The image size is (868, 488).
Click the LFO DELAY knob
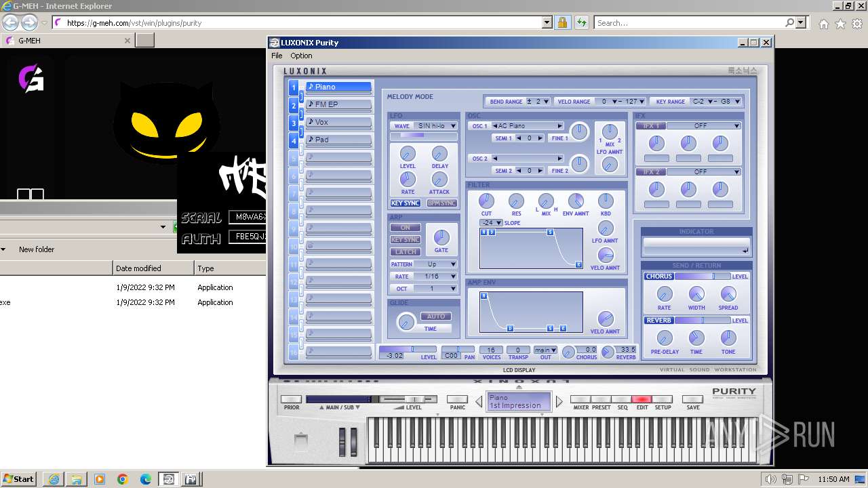[439, 154]
